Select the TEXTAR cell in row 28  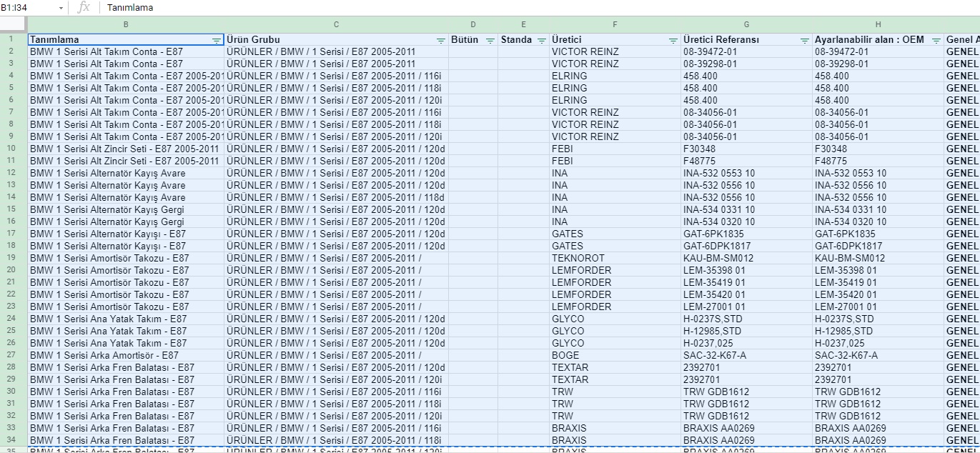coord(615,367)
